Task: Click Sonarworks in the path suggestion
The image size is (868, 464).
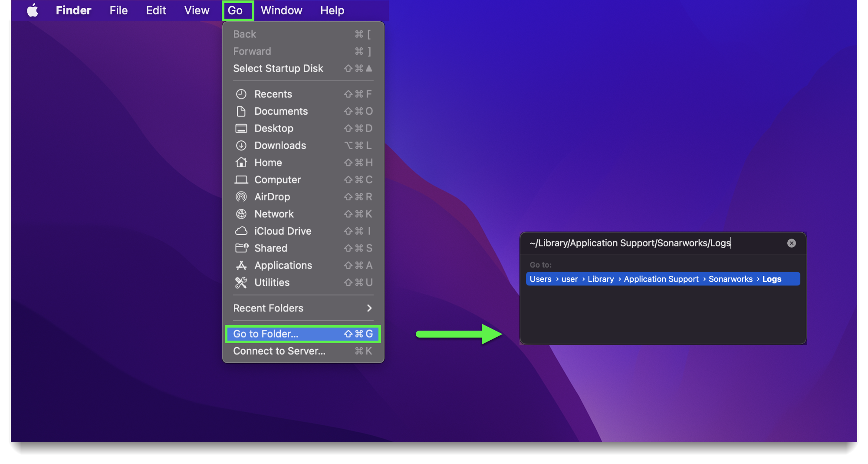Action: (731, 279)
